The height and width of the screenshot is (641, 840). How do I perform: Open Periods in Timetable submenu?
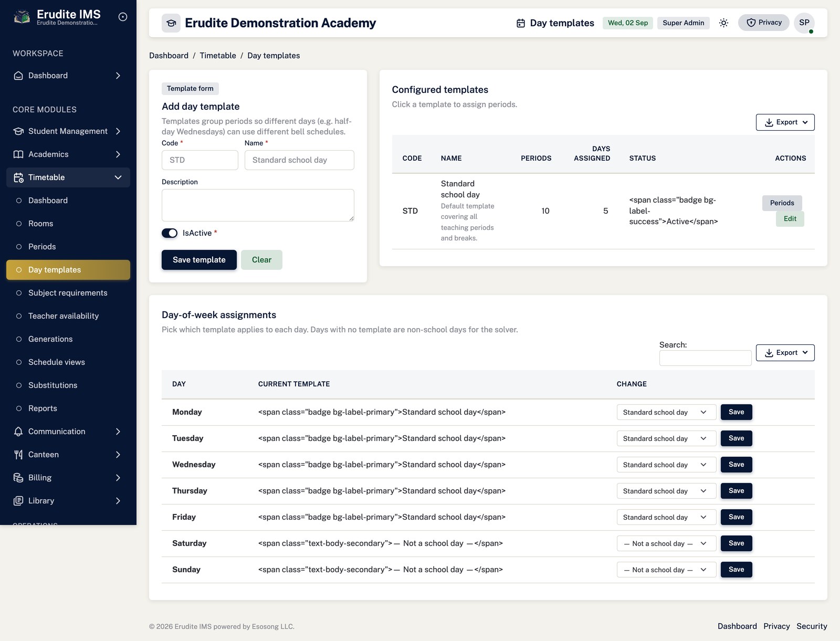click(68, 247)
